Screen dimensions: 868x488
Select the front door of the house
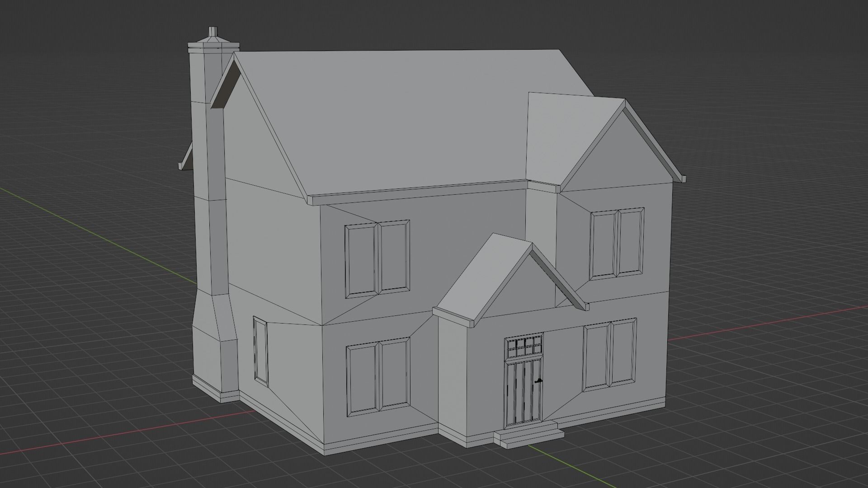[524, 392]
